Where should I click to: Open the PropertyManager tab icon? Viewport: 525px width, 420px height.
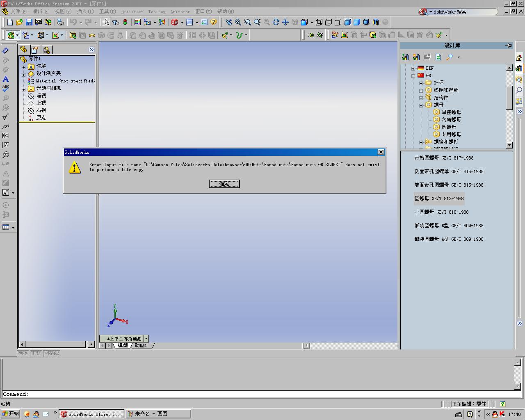(35, 50)
